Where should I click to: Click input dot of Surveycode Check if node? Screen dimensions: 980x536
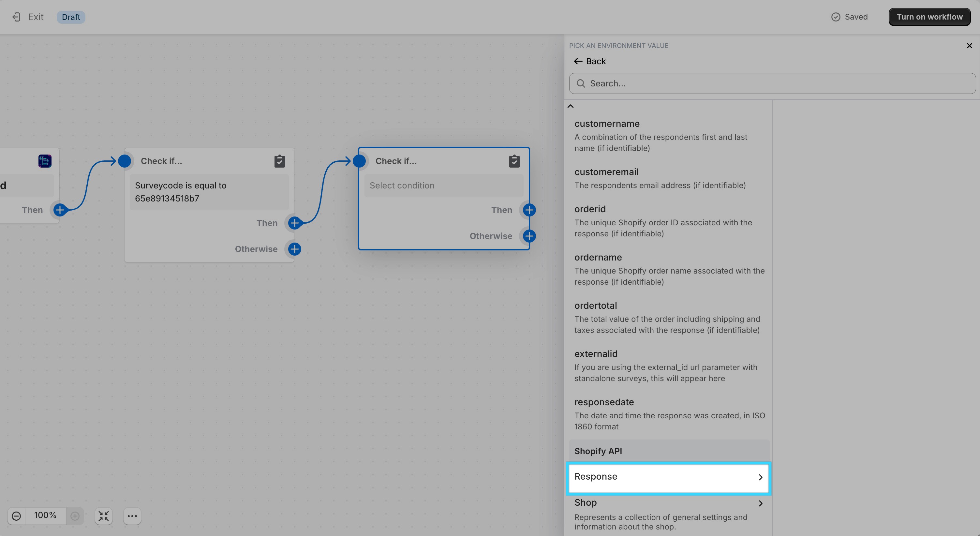coord(125,161)
